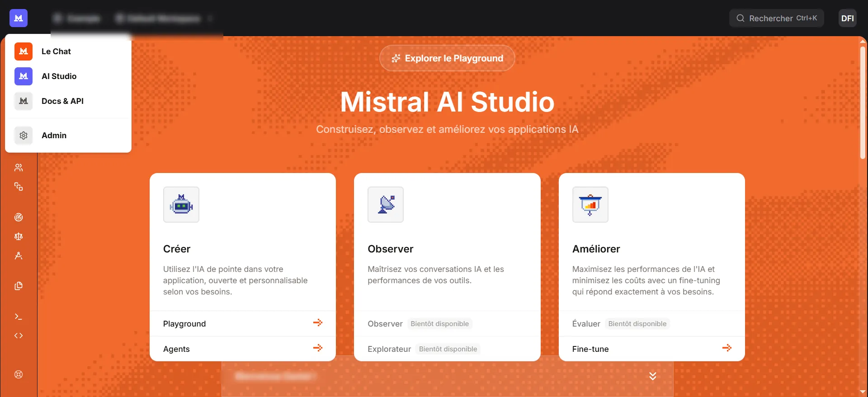The height and width of the screenshot is (397, 868).
Task: Click the vertical page scrollbar thumb
Action: point(863,103)
